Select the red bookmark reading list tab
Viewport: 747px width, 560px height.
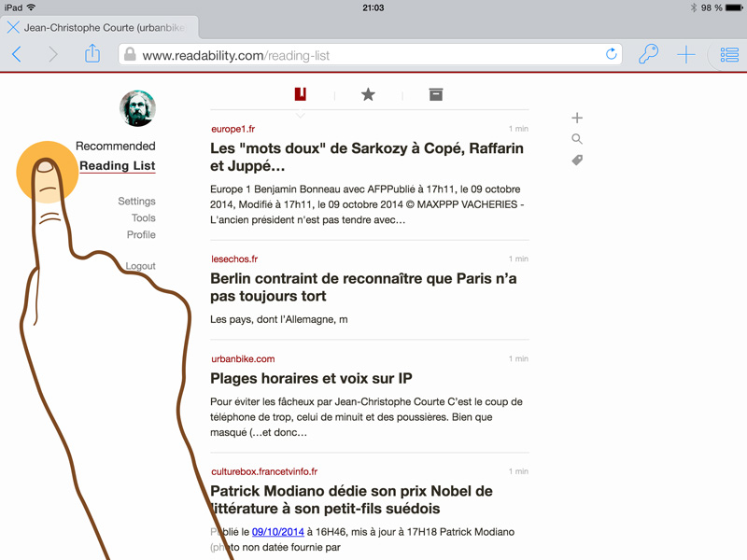[x=300, y=94]
